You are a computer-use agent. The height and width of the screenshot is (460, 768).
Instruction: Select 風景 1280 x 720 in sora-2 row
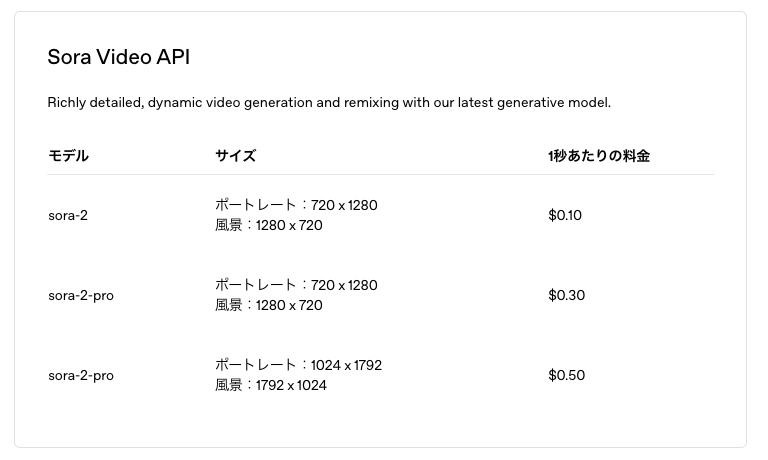coord(269,225)
